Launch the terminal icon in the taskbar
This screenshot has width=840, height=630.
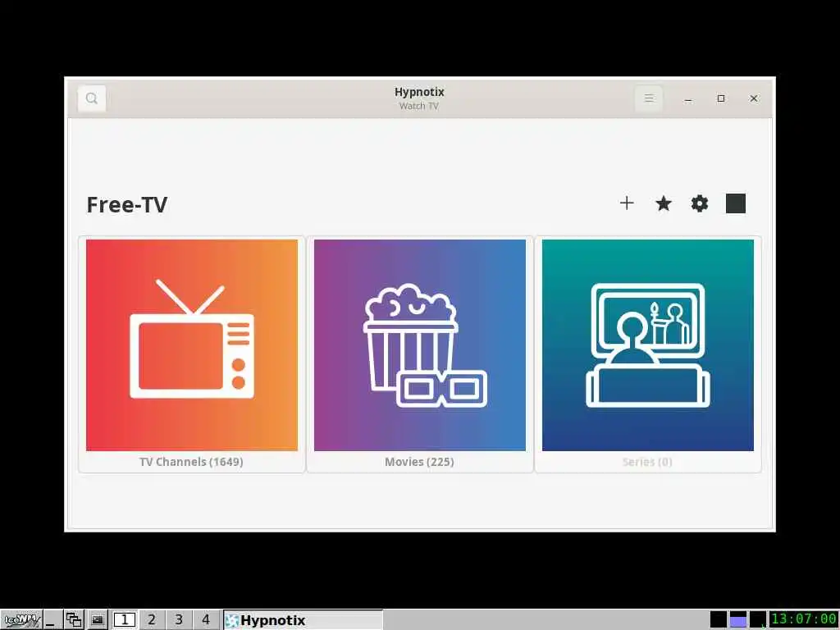97,620
